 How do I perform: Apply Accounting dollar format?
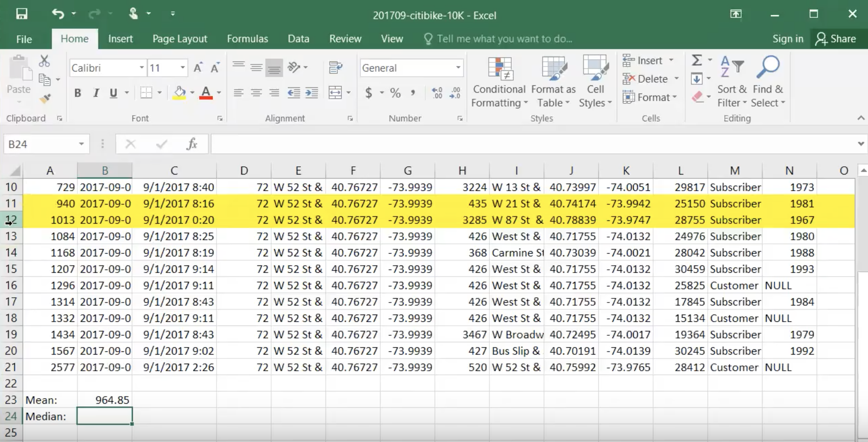[x=368, y=93]
